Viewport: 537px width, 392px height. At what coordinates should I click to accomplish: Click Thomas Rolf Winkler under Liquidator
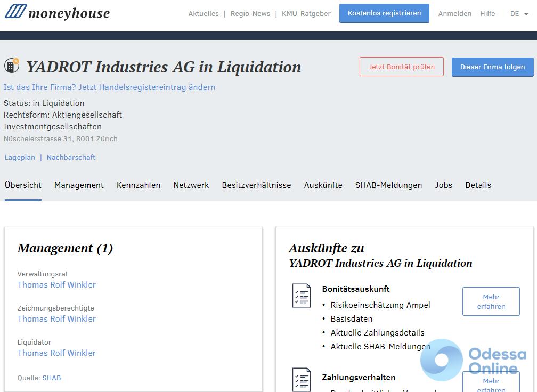(56, 353)
